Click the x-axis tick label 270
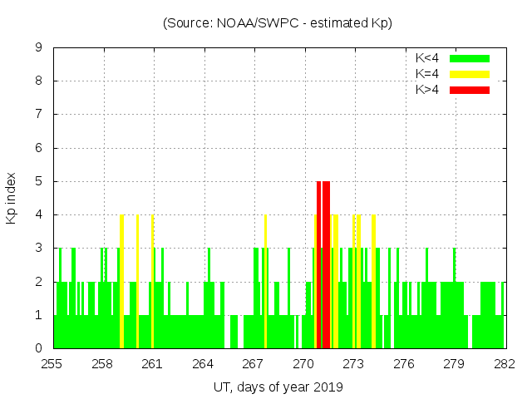The image size is (532, 399). 303,363
